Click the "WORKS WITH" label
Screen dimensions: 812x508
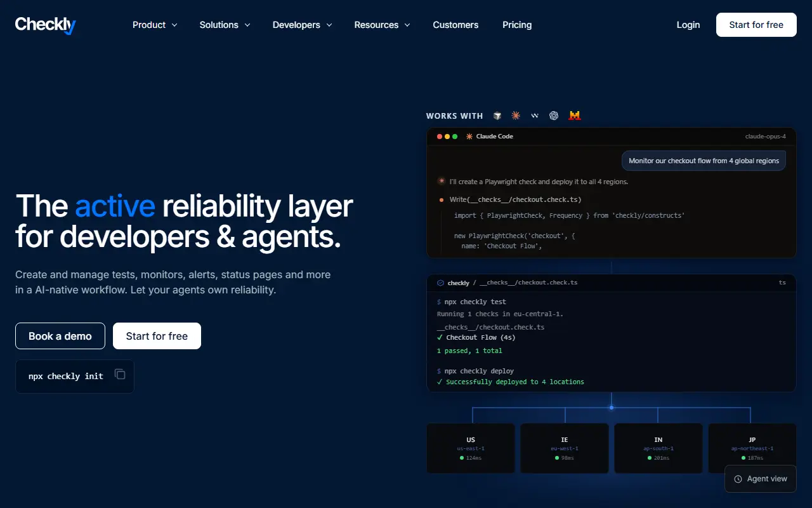click(454, 116)
